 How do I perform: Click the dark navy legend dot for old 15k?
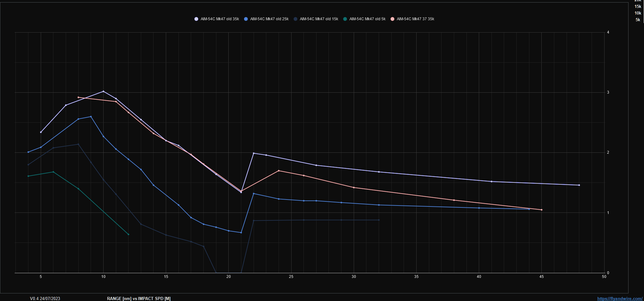[x=295, y=19]
